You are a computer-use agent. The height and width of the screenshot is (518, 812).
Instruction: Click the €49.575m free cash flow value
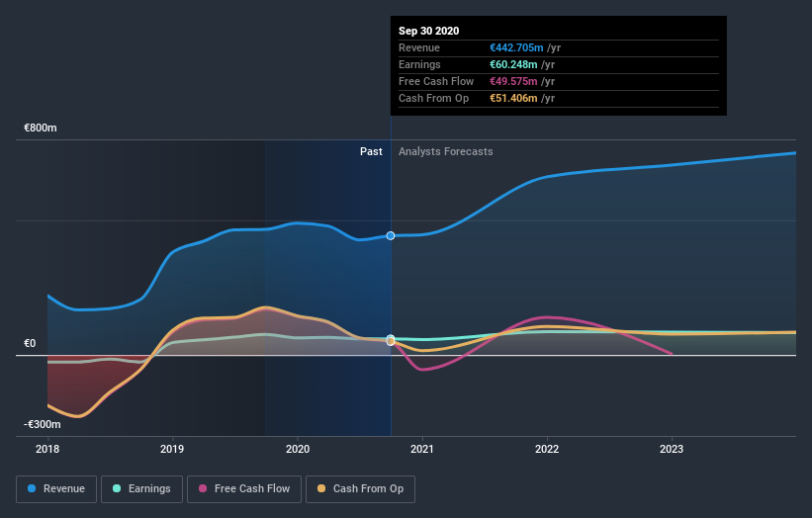point(513,81)
